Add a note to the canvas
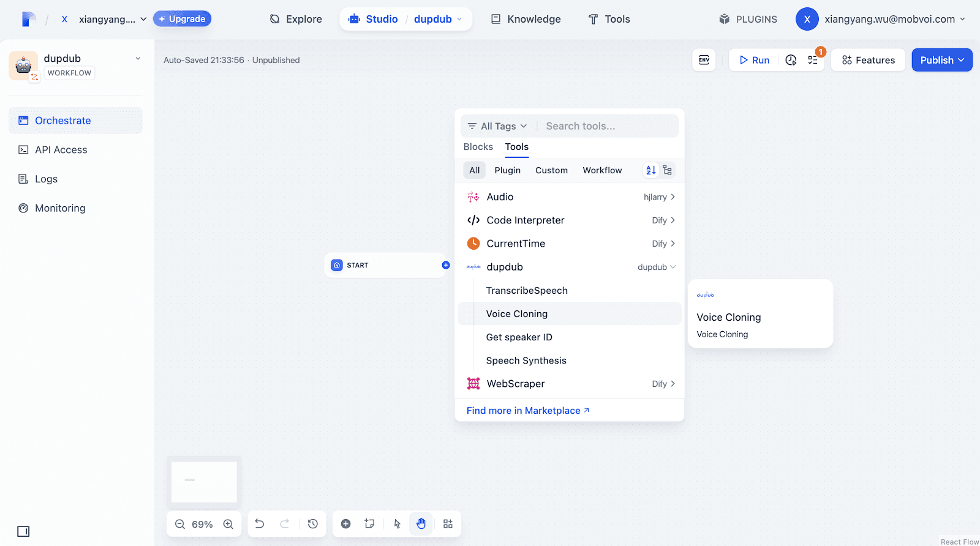The height and width of the screenshot is (546, 980). click(x=369, y=524)
